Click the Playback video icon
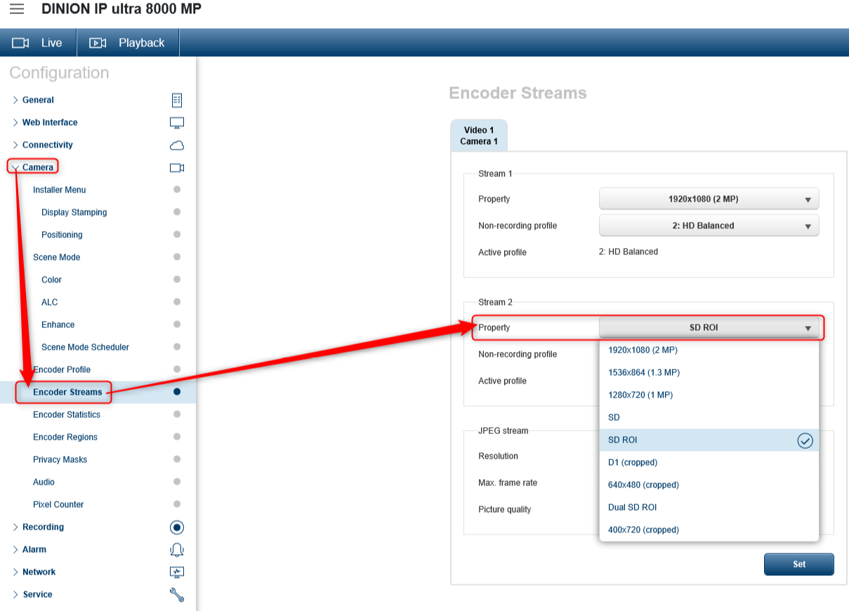 coord(98,43)
